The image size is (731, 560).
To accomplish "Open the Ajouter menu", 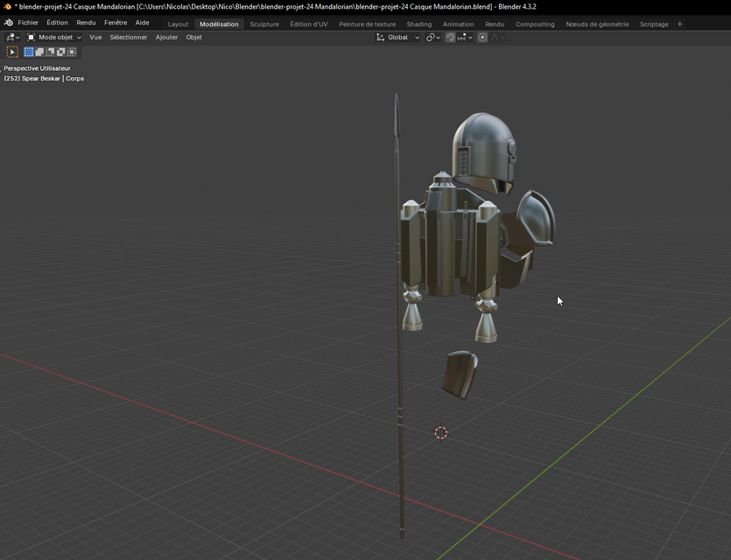I will [166, 37].
